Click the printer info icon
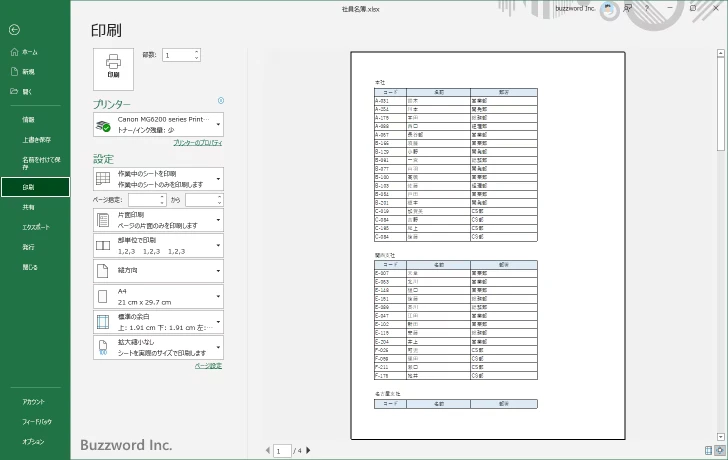Image resolution: width=728 pixels, height=460 pixels. 221,100
